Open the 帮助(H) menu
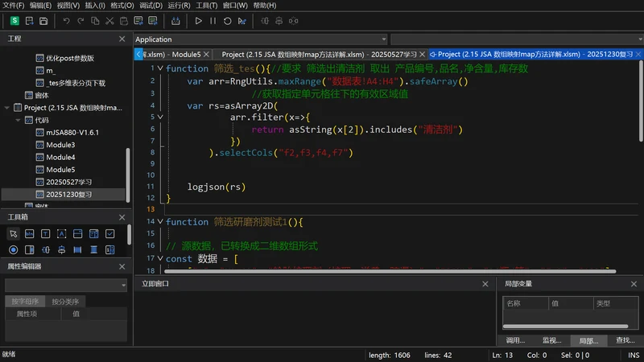This screenshot has width=644, height=362. (x=265, y=6)
